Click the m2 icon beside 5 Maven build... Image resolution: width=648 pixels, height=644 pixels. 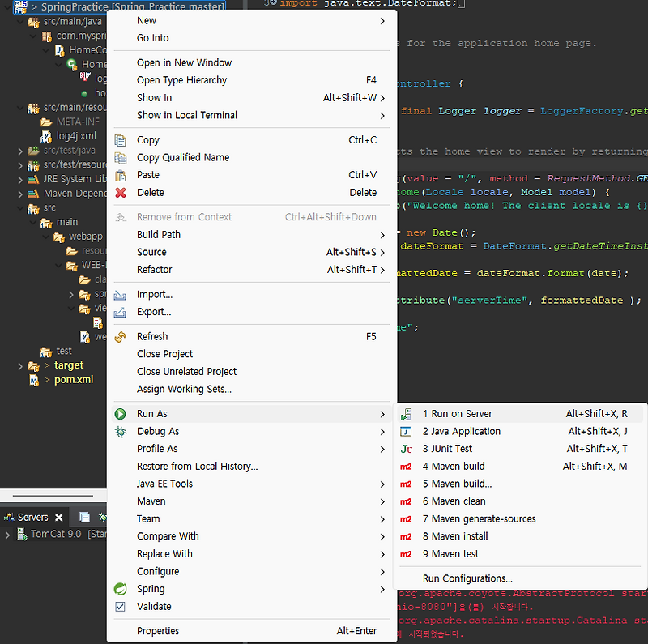tap(406, 484)
